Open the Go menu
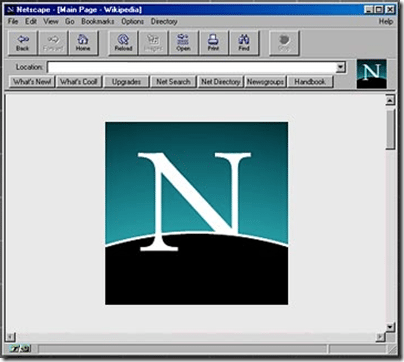Image resolution: width=404 pixels, height=362 pixels. point(69,21)
